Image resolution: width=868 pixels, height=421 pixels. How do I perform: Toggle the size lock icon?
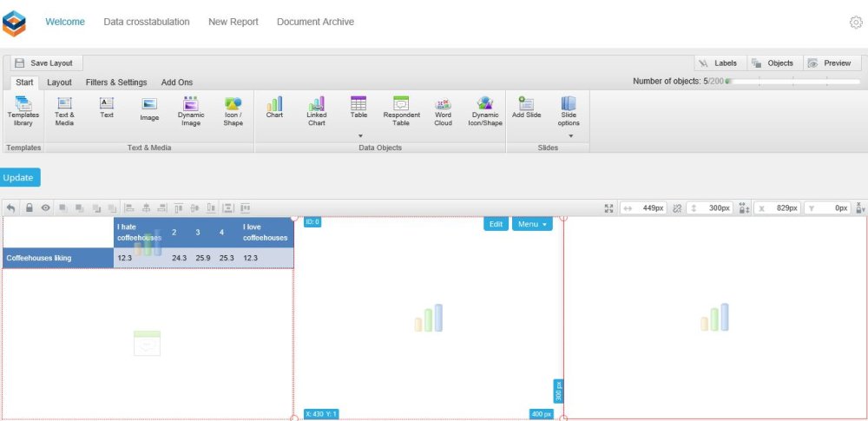(x=744, y=208)
